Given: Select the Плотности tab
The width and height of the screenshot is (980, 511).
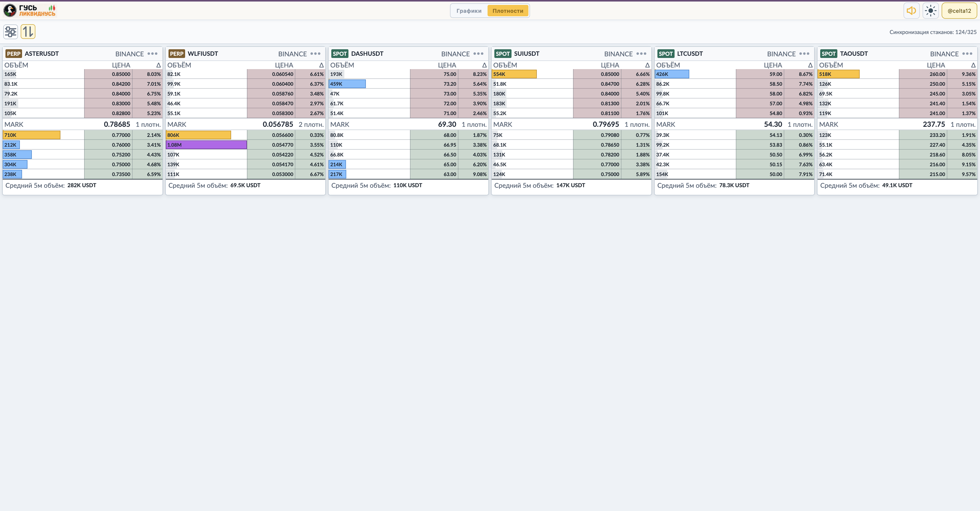Looking at the screenshot, I should point(508,11).
